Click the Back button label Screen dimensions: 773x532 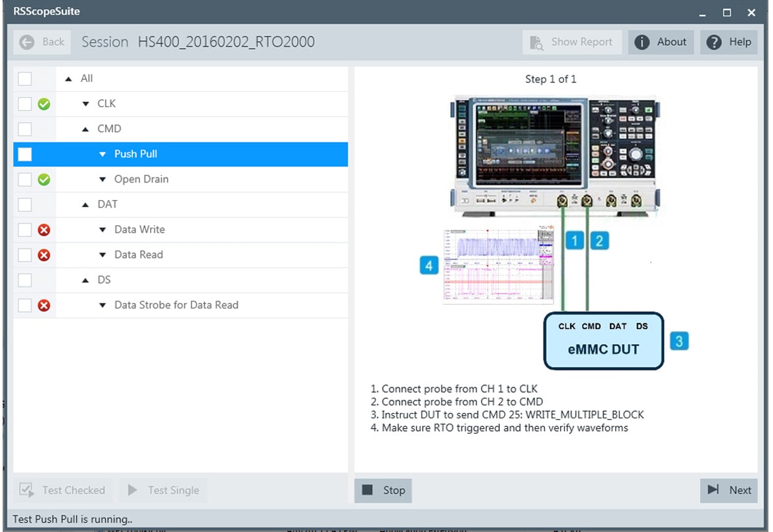(53, 42)
